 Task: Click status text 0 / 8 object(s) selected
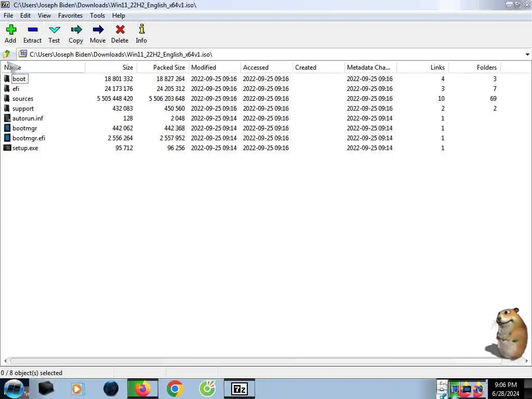tap(32, 373)
